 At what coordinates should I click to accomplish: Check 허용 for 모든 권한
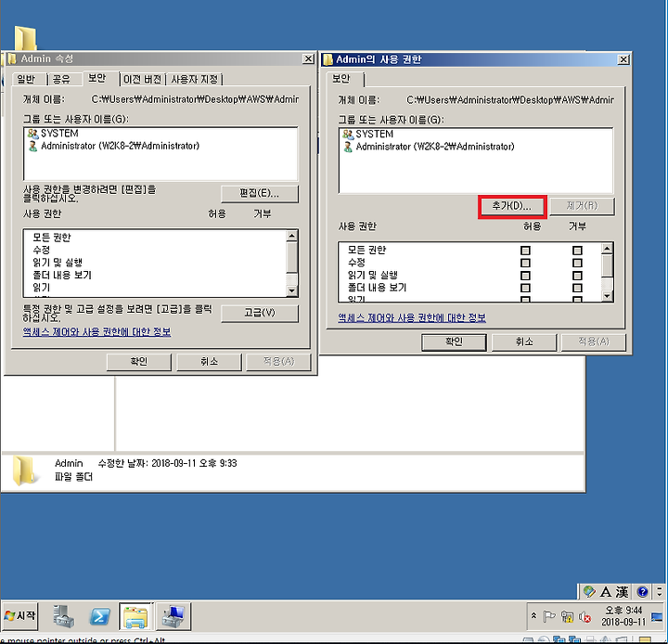(525, 251)
